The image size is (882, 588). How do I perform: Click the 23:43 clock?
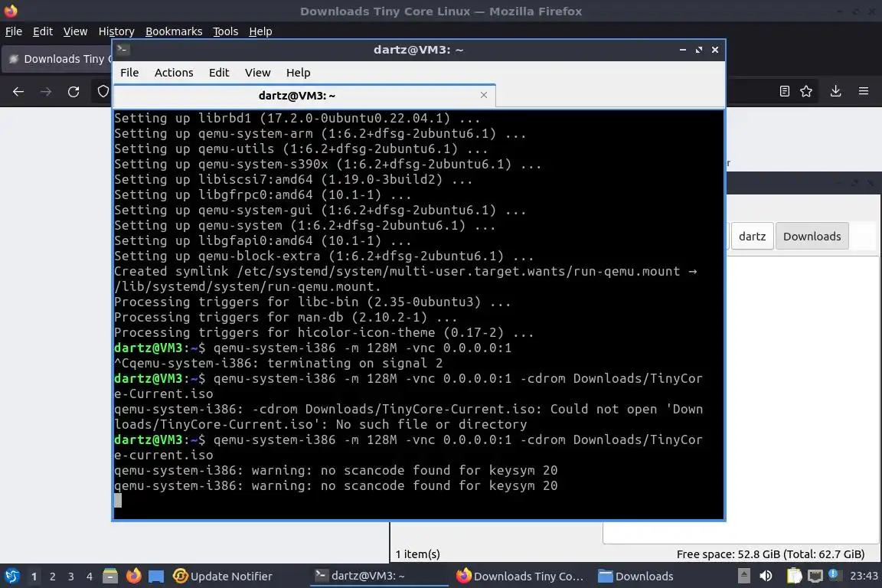864,576
